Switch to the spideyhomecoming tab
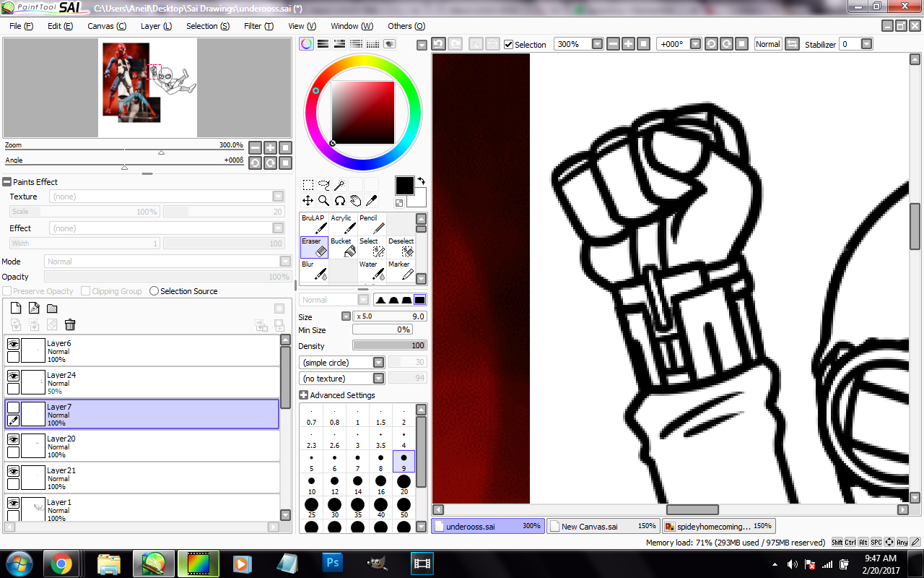 point(719,526)
